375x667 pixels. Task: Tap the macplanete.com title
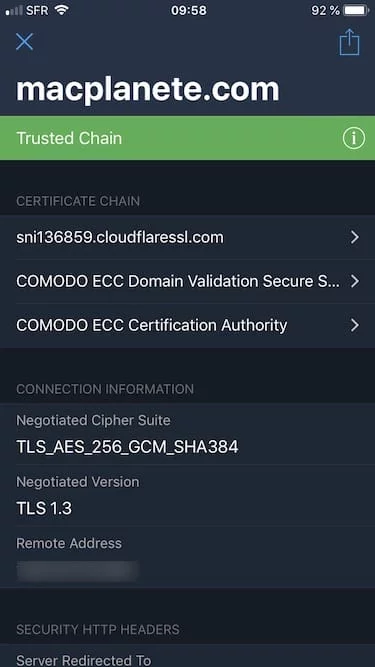pyautogui.click(x=148, y=89)
